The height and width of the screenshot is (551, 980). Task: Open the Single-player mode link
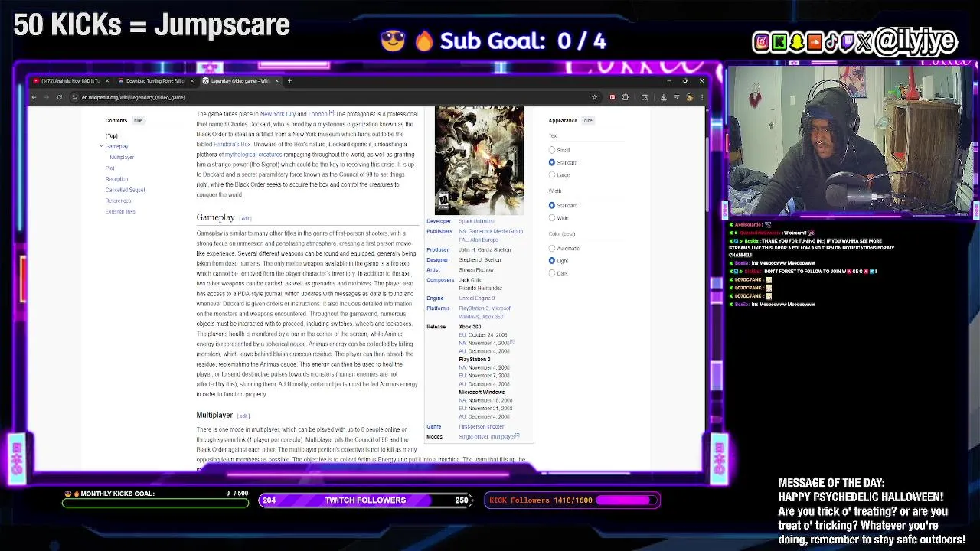[475, 436]
